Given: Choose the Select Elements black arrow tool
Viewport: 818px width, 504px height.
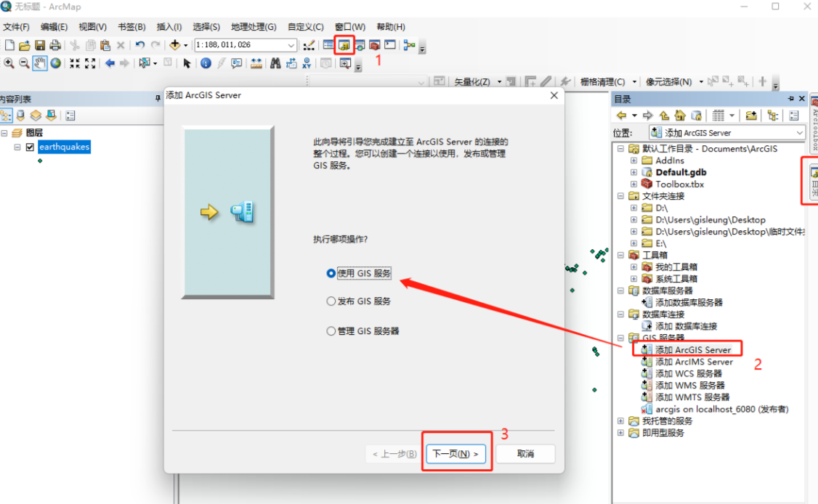Looking at the screenshot, I should tap(187, 63).
